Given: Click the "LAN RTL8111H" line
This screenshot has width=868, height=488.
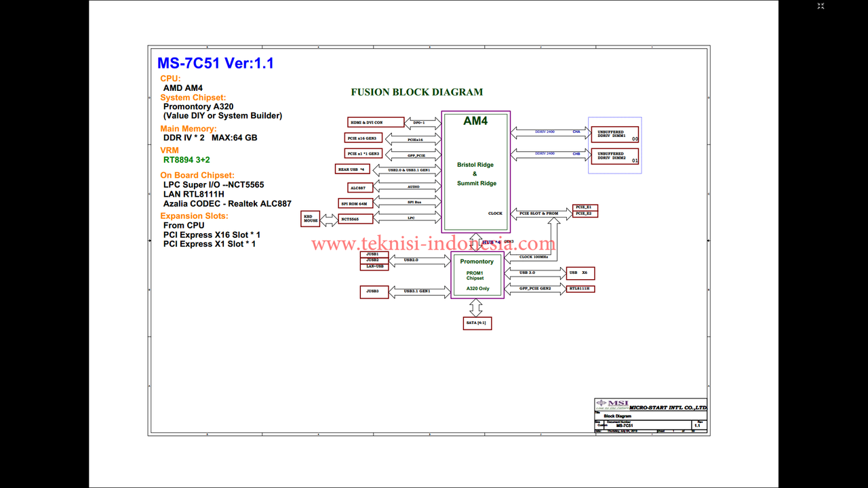Looking at the screenshot, I should [194, 194].
